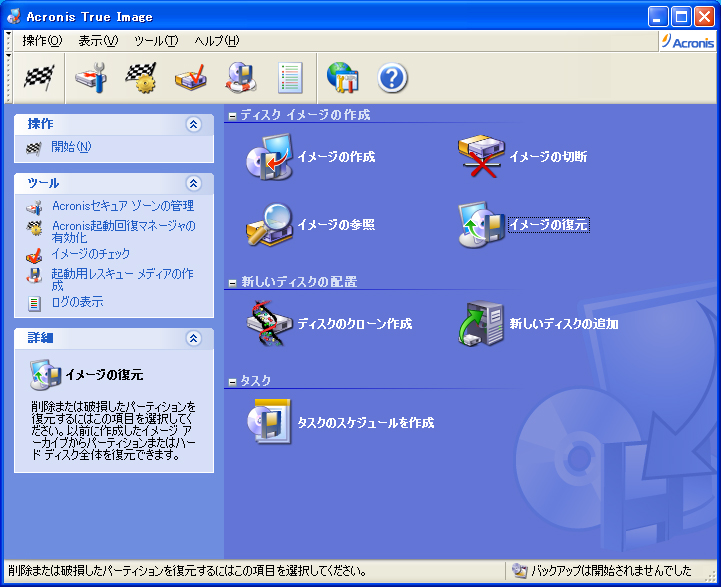Click the status bar backup icon
Viewport: 721px width, 587px height.
[x=519, y=571]
